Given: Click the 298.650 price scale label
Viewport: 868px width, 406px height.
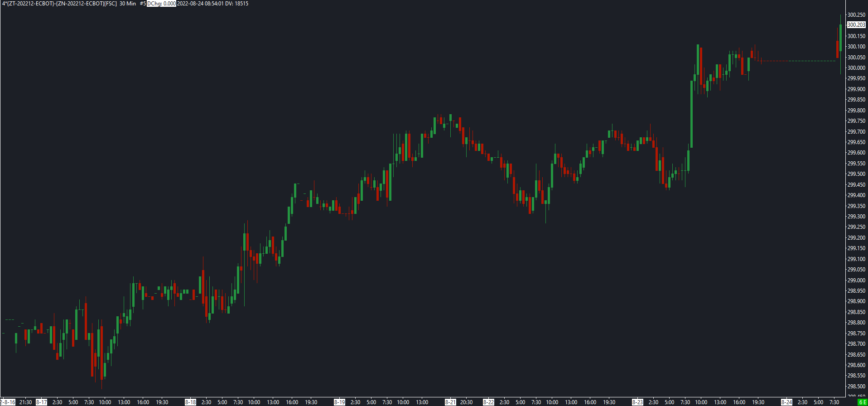Looking at the screenshot, I should click(x=856, y=355).
